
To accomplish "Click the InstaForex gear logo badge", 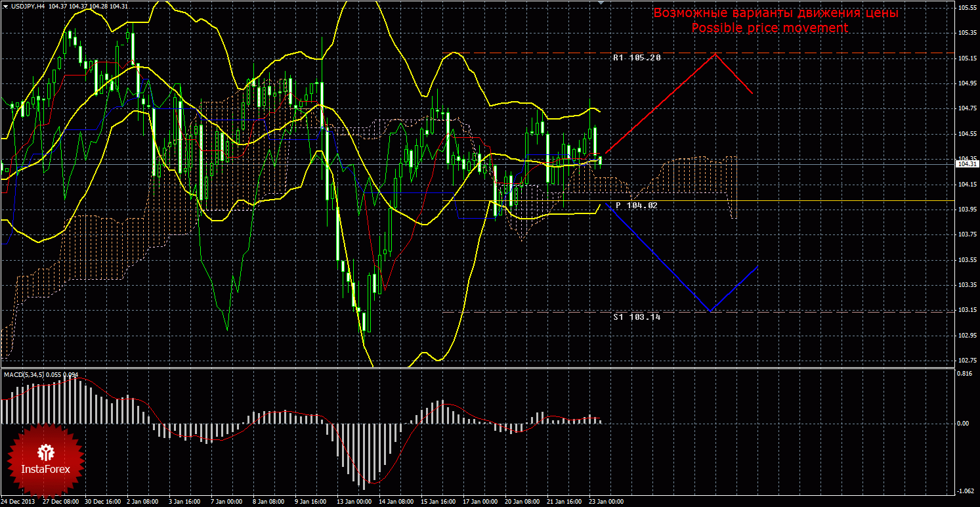I will (45, 460).
